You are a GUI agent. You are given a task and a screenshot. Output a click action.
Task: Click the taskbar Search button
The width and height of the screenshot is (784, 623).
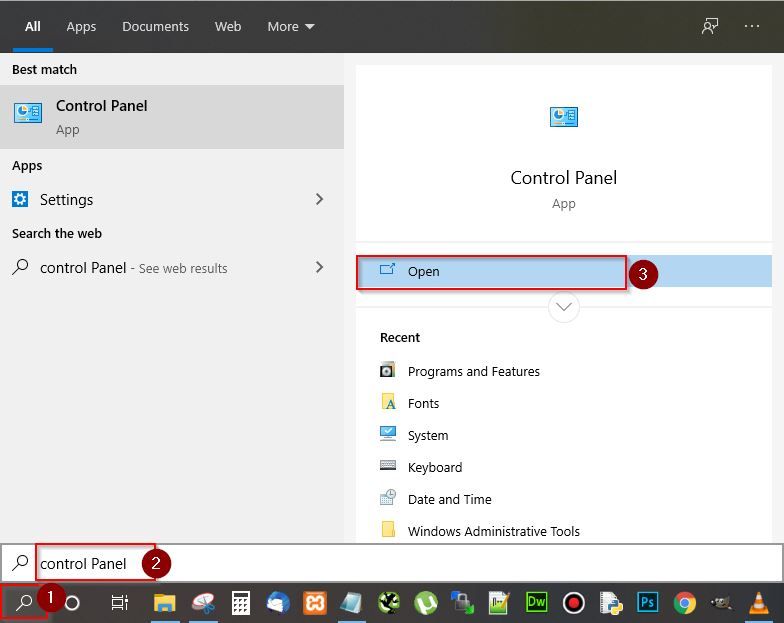pyautogui.click(x=24, y=602)
